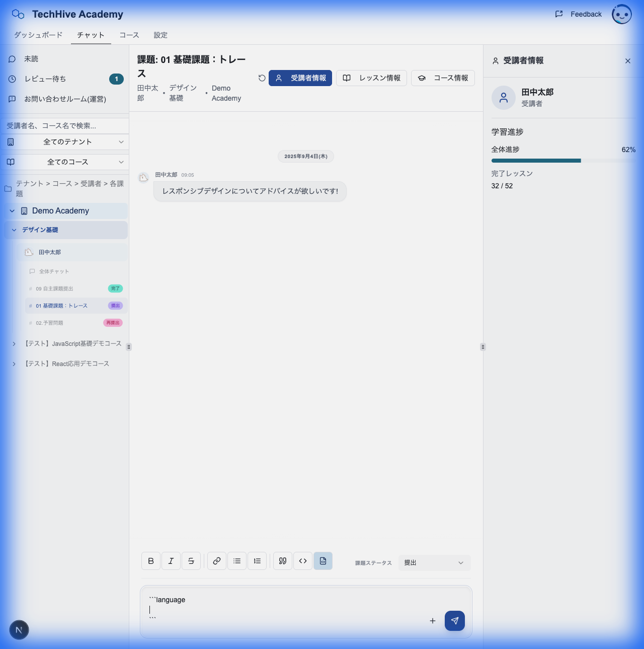The image size is (644, 649).
Task: Insert a link into the message
Action: tap(217, 561)
